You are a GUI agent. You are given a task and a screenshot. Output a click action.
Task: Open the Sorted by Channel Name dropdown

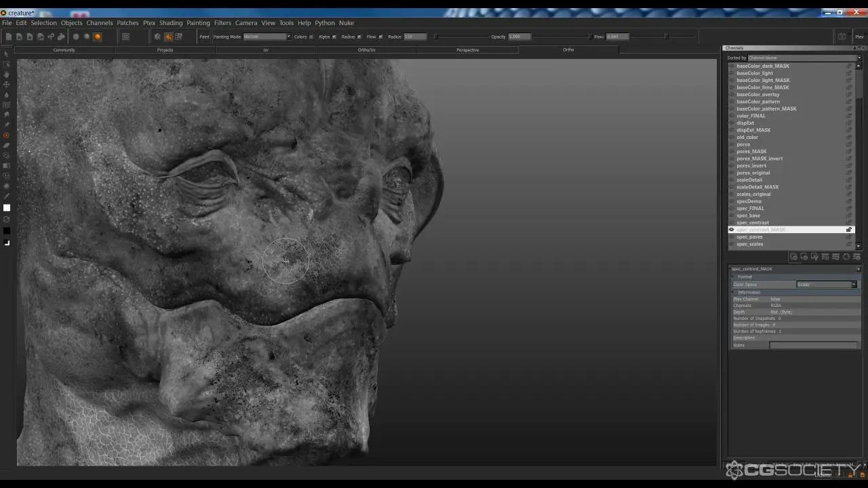pos(804,58)
